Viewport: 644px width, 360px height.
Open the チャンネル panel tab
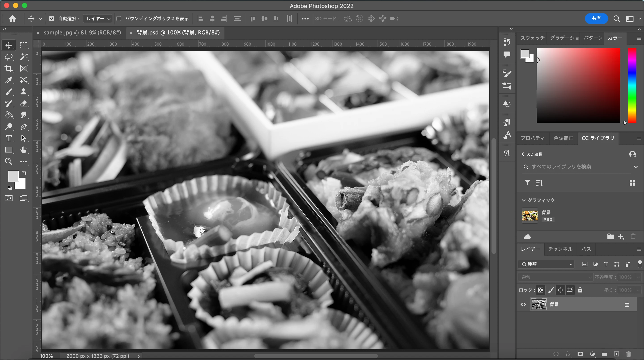pos(560,249)
